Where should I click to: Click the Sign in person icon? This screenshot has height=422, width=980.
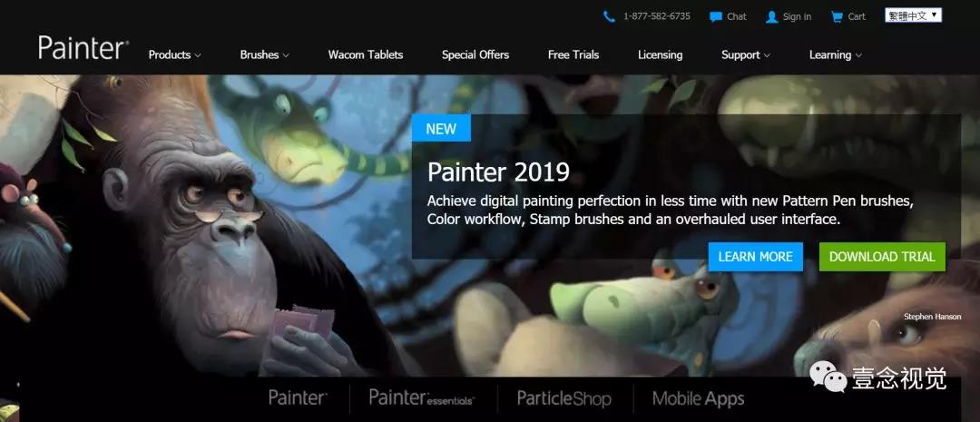tap(772, 17)
